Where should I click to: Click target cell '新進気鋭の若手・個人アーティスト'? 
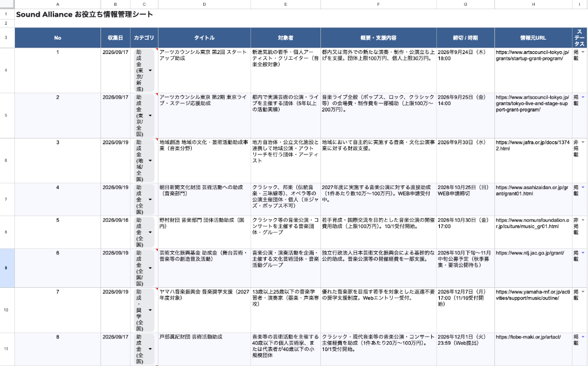pos(285,70)
